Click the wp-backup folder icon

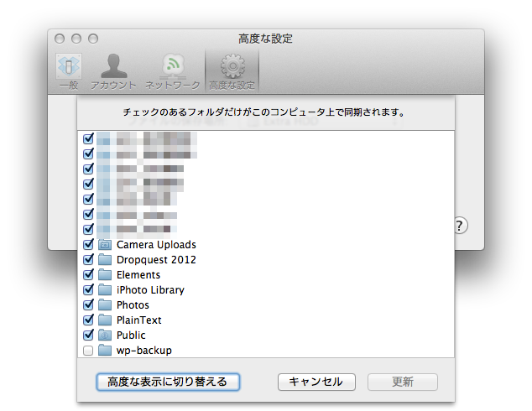tap(105, 351)
